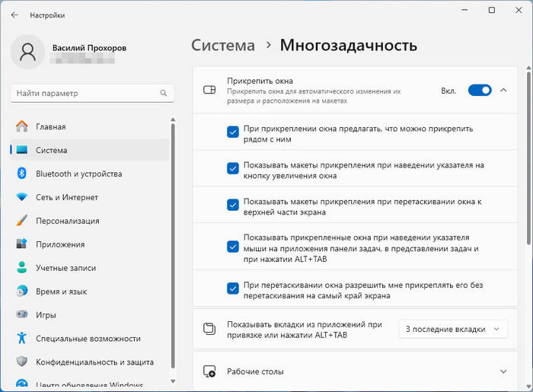Uncheck 'Показывать макеты прикрепления при наведении' checkbox
This screenshot has width=533, height=392.
[x=233, y=169]
